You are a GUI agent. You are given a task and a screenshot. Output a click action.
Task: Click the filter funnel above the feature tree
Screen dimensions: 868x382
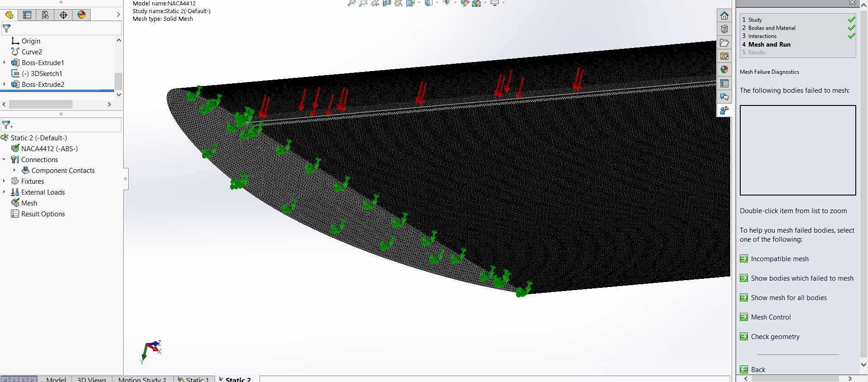(x=6, y=29)
